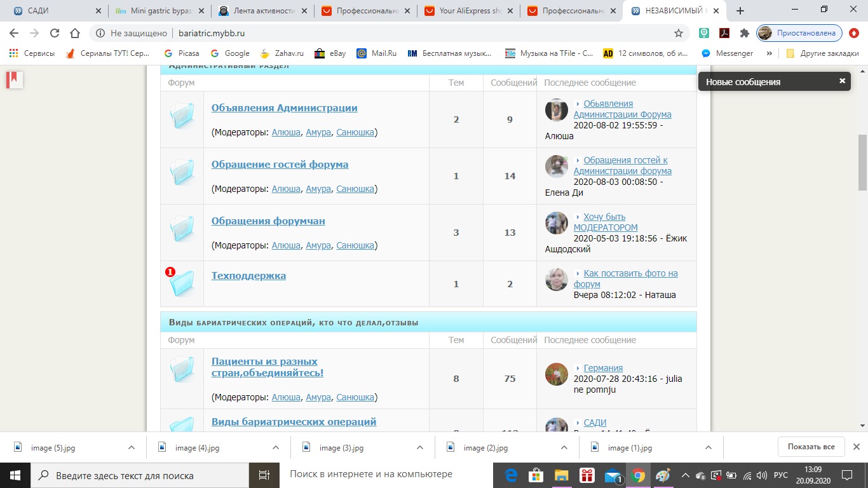Open the Приостановлена profile menu
The width and height of the screenshot is (868, 488).
799,33
